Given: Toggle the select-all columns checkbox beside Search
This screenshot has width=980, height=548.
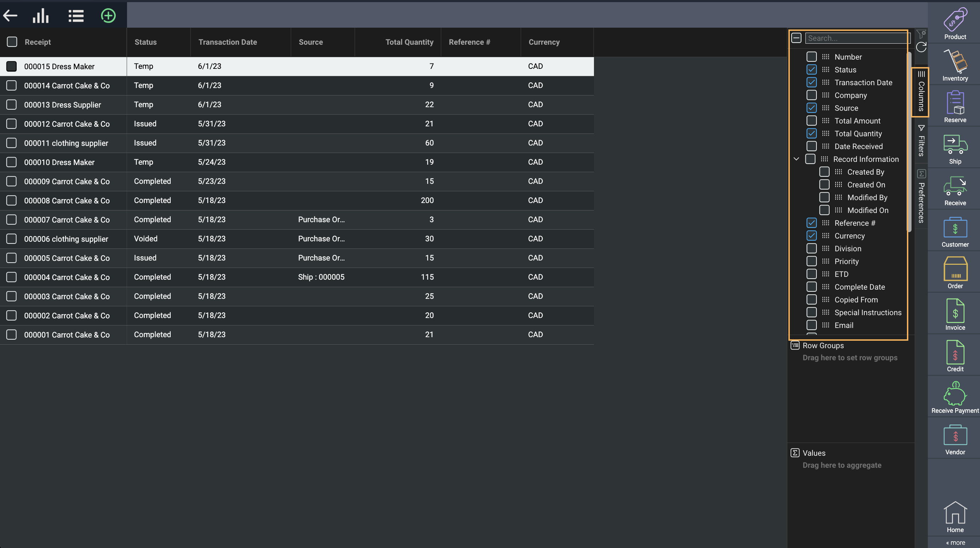Looking at the screenshot, I should click(x=796, y=38).
